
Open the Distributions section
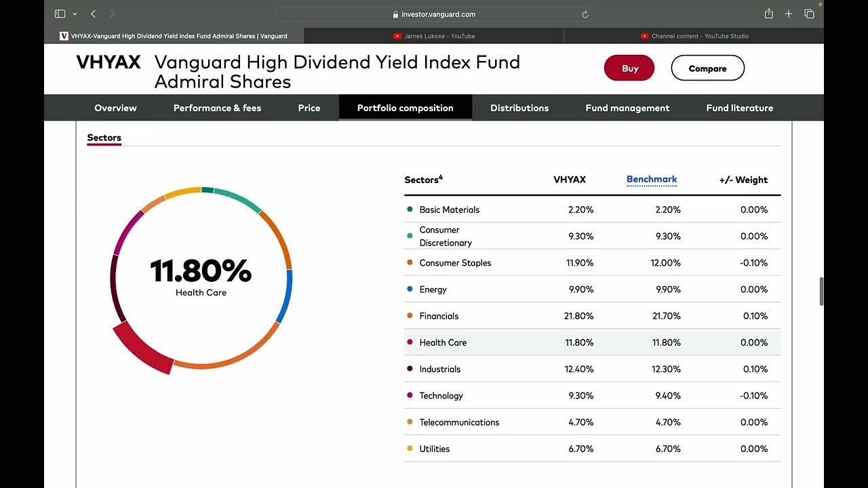coord(519,108)
